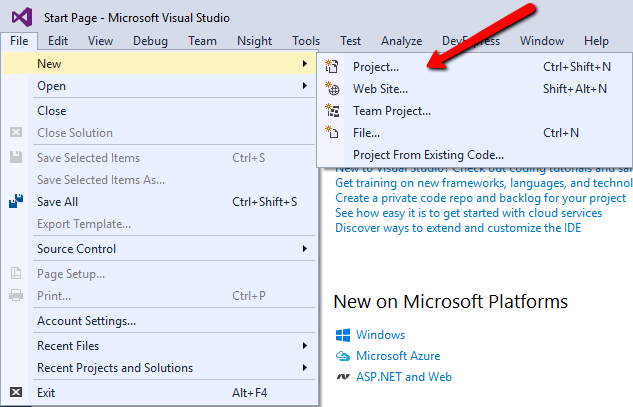
Task: Click the new Project icon
Action: pyautogui.click(x=332, y=66)
